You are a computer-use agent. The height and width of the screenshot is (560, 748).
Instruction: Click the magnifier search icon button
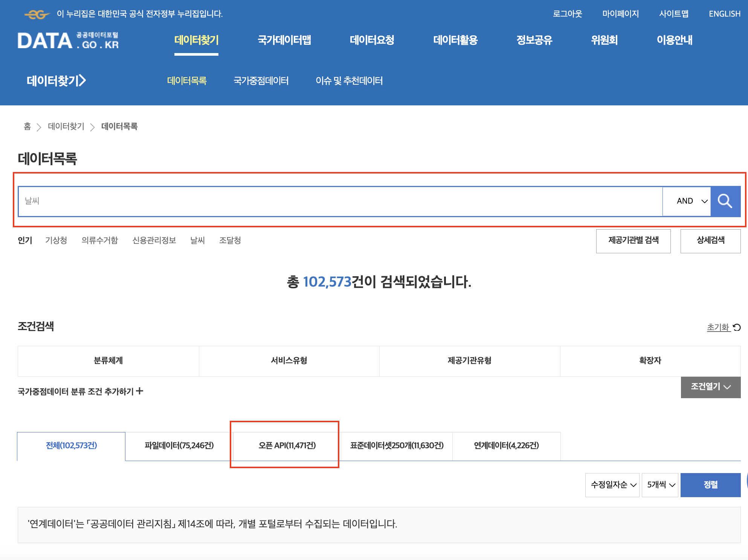725,201
